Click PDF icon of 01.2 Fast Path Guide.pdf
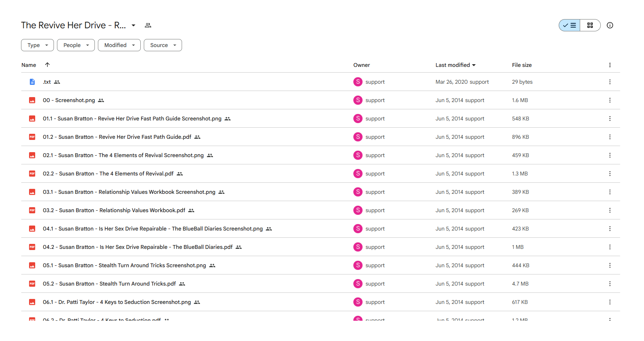This screenshot has height=341, width=644. pyautogui.click(x=32, y=137)
